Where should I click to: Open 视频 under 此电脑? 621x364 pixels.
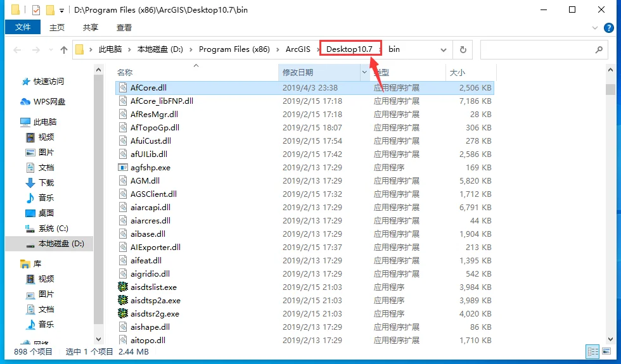coord(40,137)
